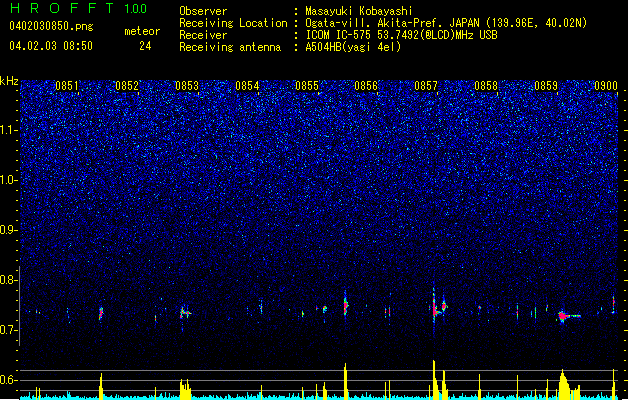Click the 1.0 kHz frequency label

click(8, 180)
